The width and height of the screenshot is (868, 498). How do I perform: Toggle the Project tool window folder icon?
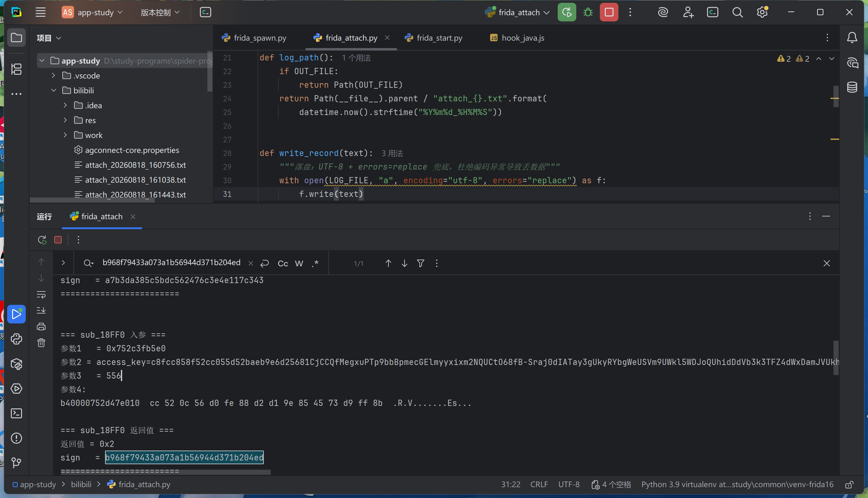click(16, 38)
